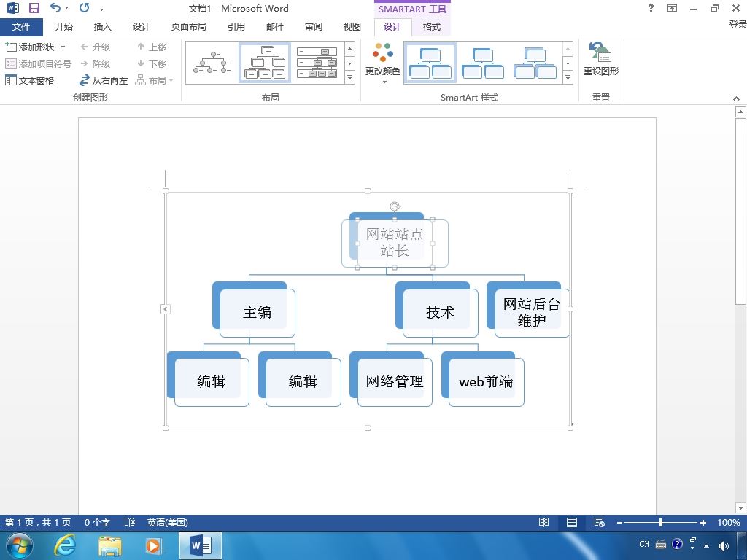Click 英语(美国) language indicator
This screenshot has width=747, height=560.
pos(167,522)
